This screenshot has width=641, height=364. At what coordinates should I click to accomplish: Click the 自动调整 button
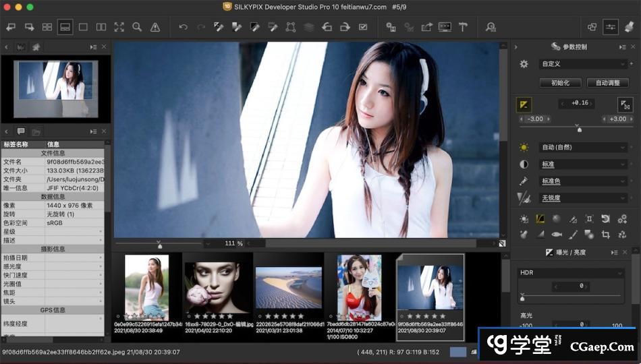point(607,83)
